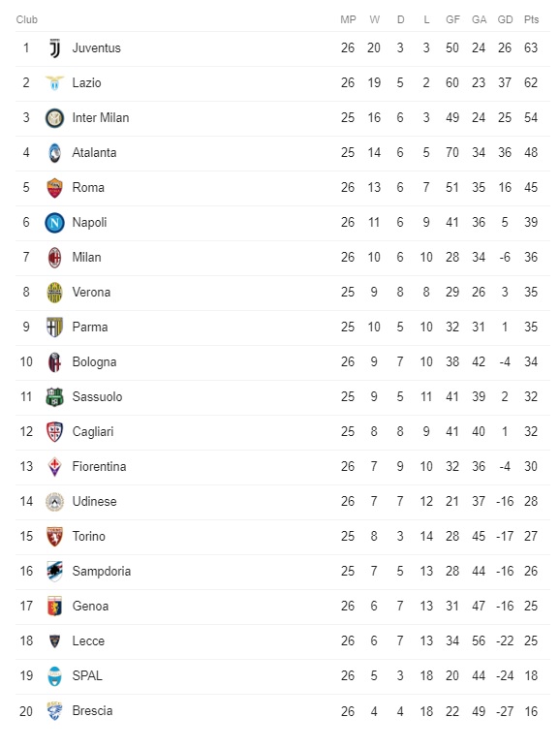Click the Parma shield icon
The height and width of the screenshot is (749, 560).
54,328
